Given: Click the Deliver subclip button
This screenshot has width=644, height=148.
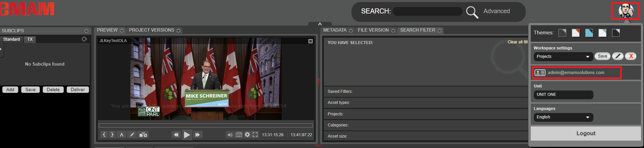Looking at the screenshot, I should pos(78,89).
